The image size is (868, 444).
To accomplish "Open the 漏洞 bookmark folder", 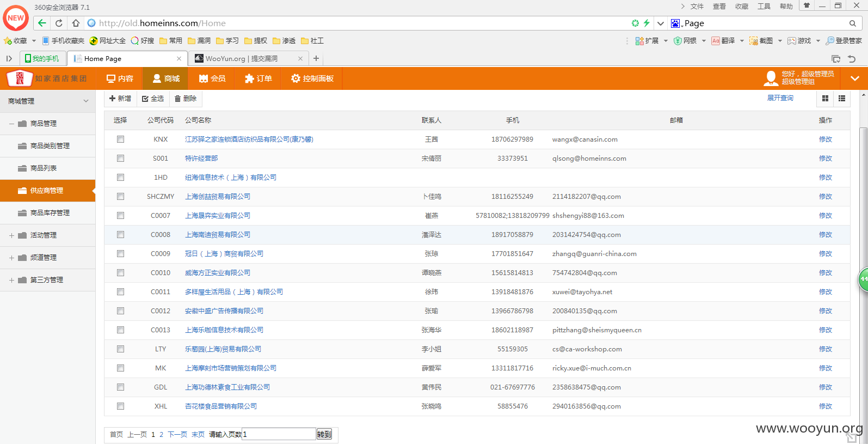I will point(199,41).
